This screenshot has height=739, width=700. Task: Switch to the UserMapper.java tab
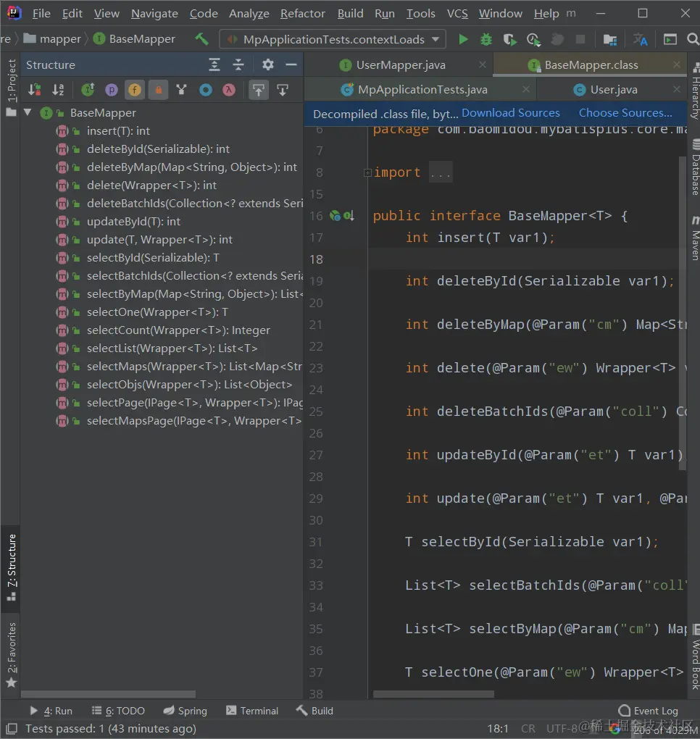coord(400,65)
